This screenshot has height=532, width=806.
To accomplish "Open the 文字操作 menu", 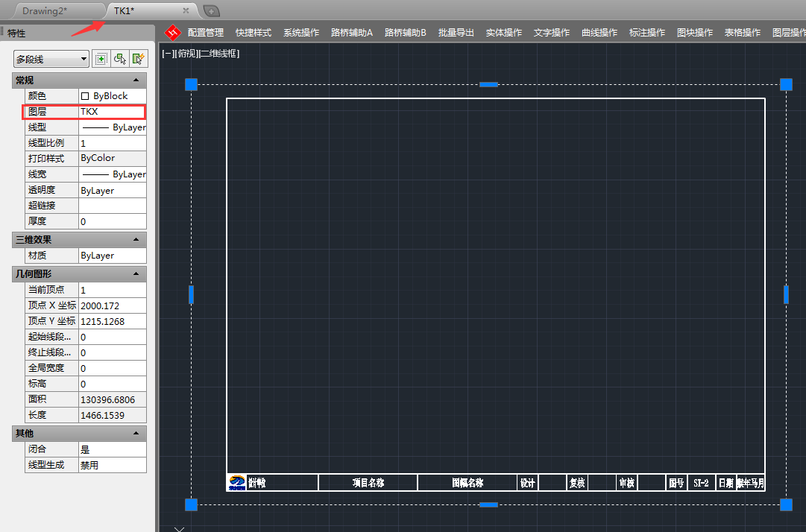I will 552,33.
